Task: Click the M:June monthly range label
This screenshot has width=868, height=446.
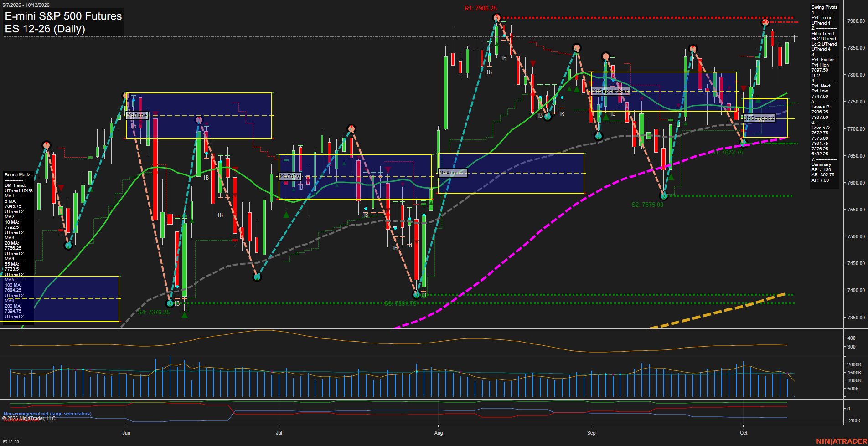Action: [137, 115]
